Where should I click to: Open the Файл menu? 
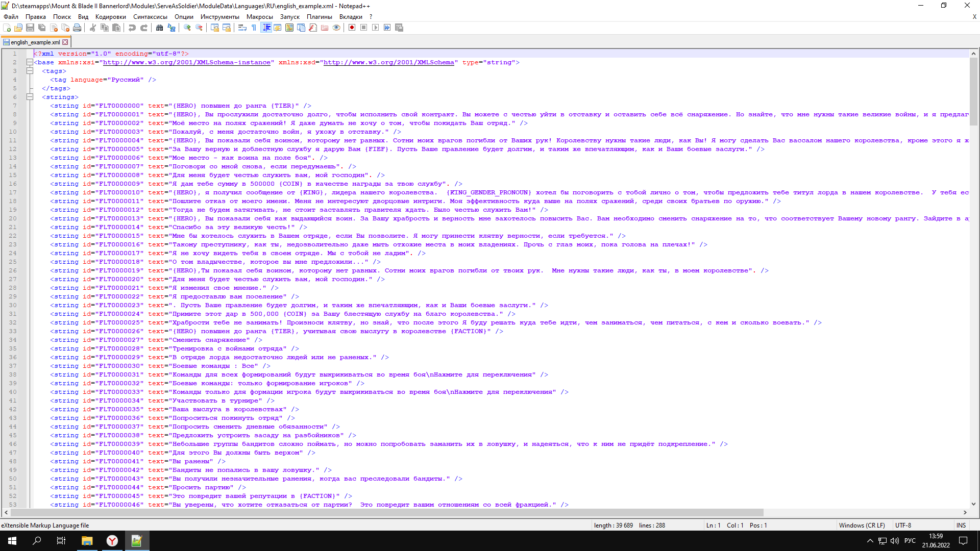tap(11, 17)
